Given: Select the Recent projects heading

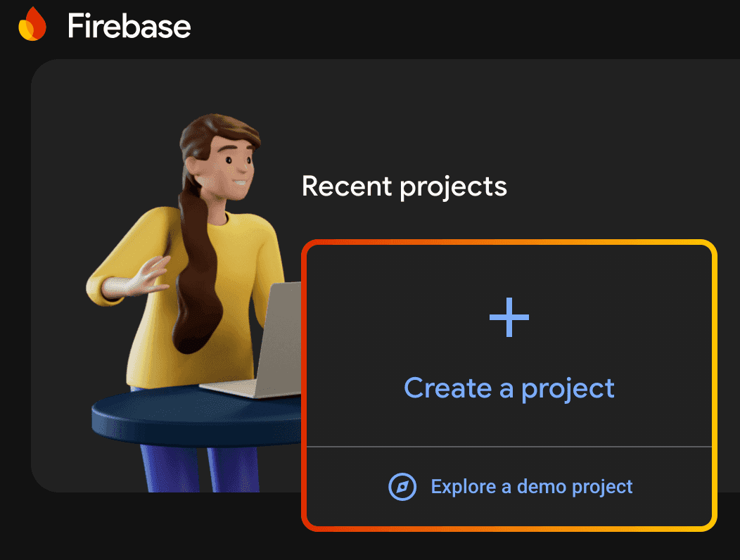Looking at the screenshot, I should [404, 186].
